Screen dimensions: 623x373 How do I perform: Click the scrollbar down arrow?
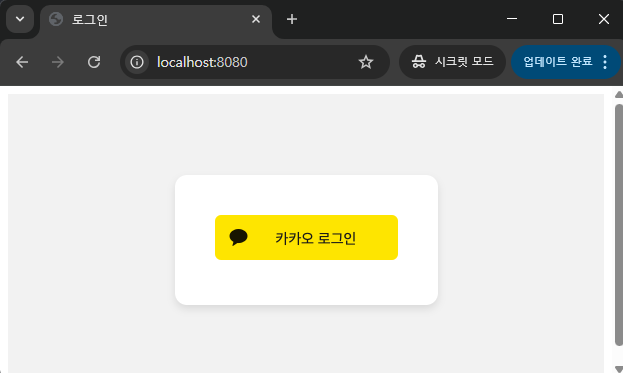619,369
